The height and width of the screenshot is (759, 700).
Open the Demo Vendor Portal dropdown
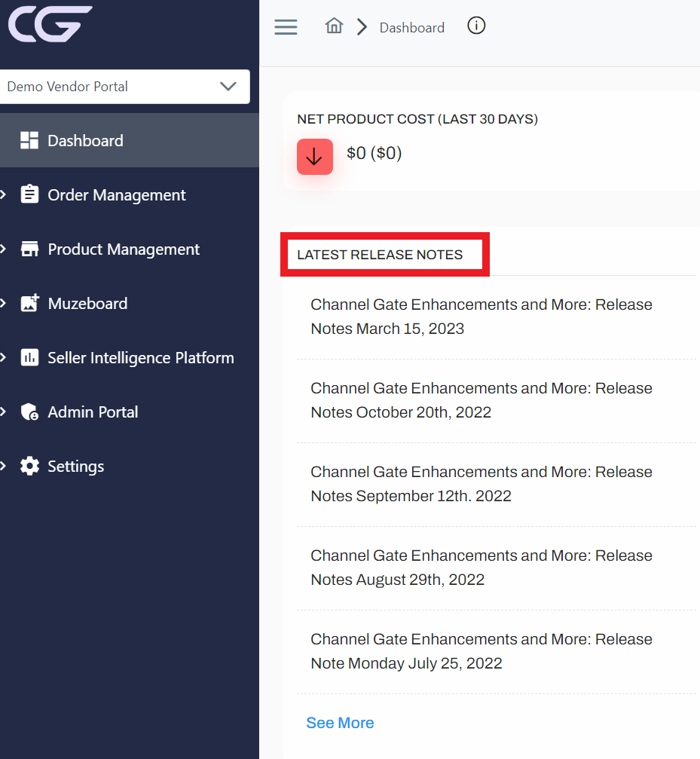(125, 87)
